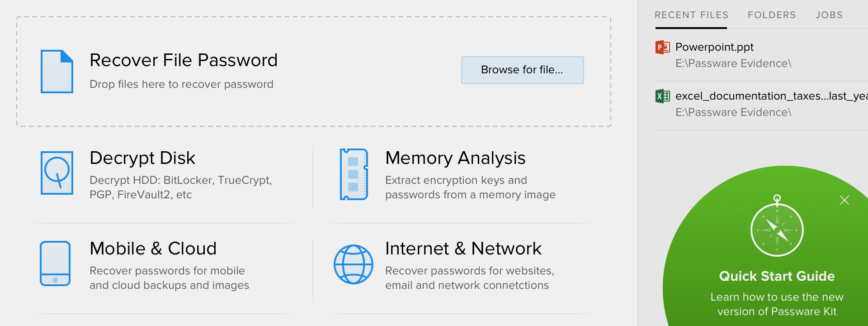
Task: Switch to the Jobs tab
Action: point(829,15)
